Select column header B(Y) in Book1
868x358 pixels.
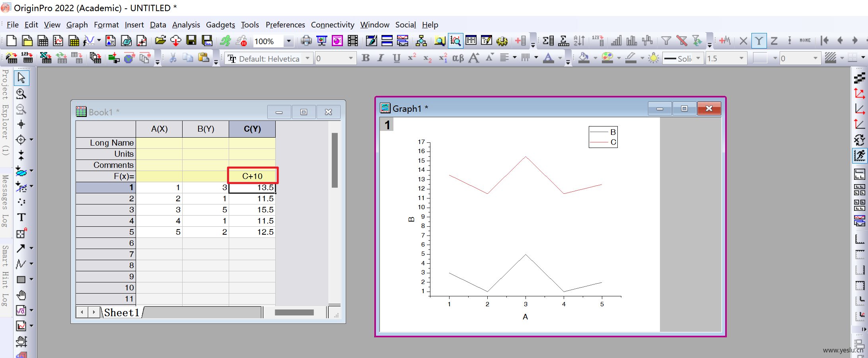coord(206,129)
